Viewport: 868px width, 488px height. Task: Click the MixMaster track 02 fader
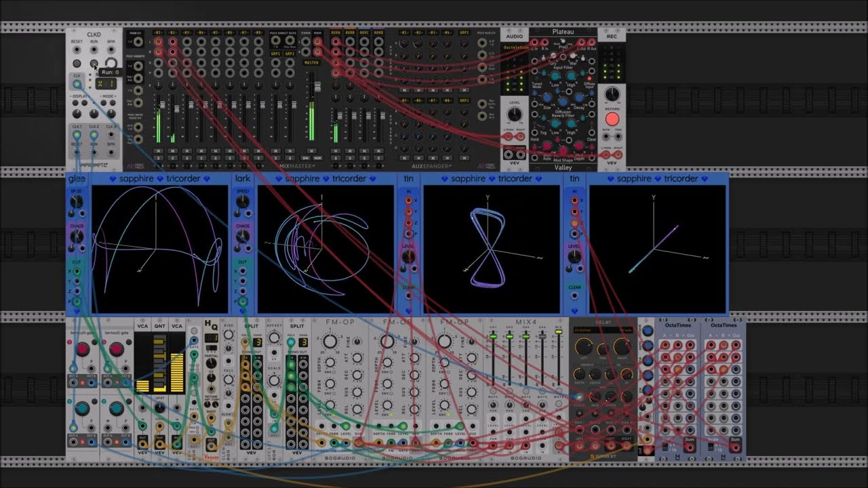[x=176, y=108]
